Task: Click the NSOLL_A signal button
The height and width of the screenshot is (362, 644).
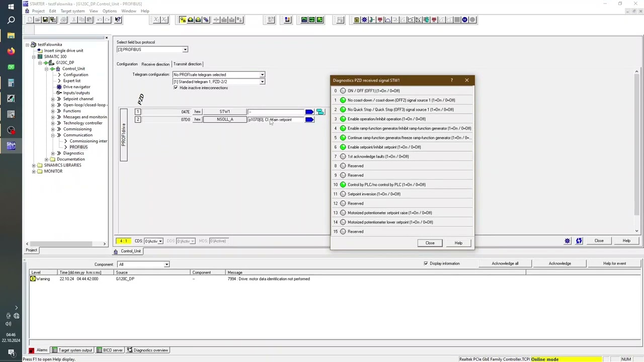Action: click(x=225, y=120)
